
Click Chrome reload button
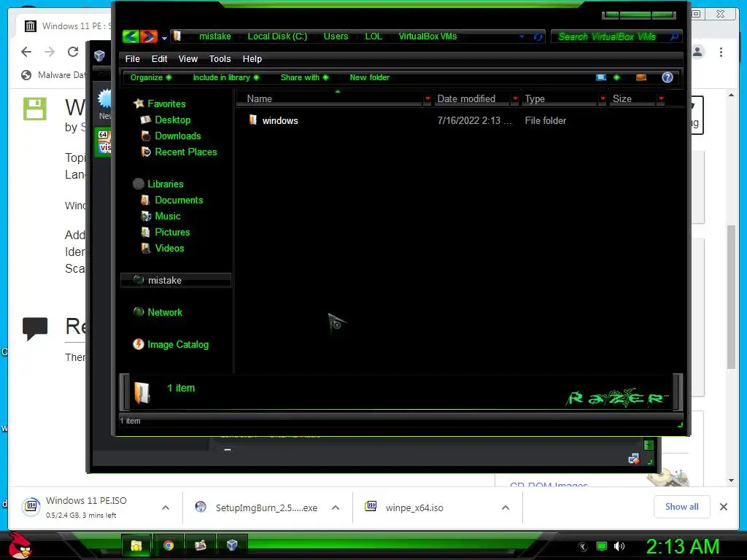coord(73,52)
